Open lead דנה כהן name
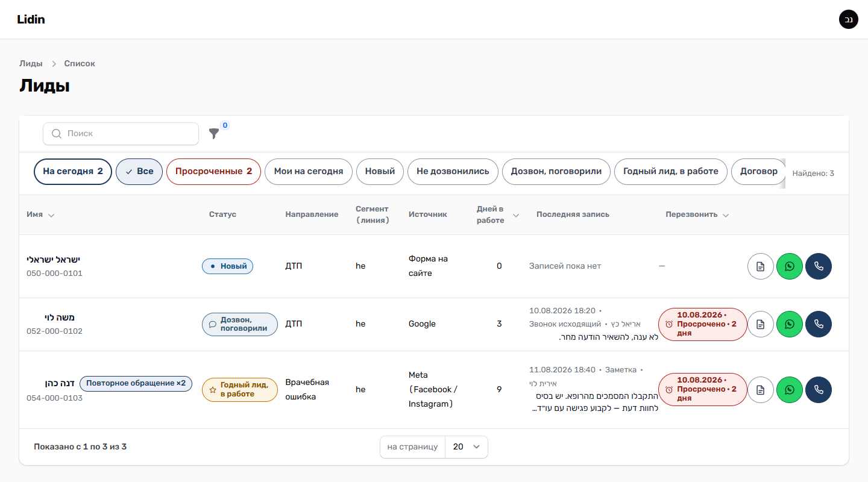Image resolution: width=868 pixels, height=482 pixels. (60, 383)
